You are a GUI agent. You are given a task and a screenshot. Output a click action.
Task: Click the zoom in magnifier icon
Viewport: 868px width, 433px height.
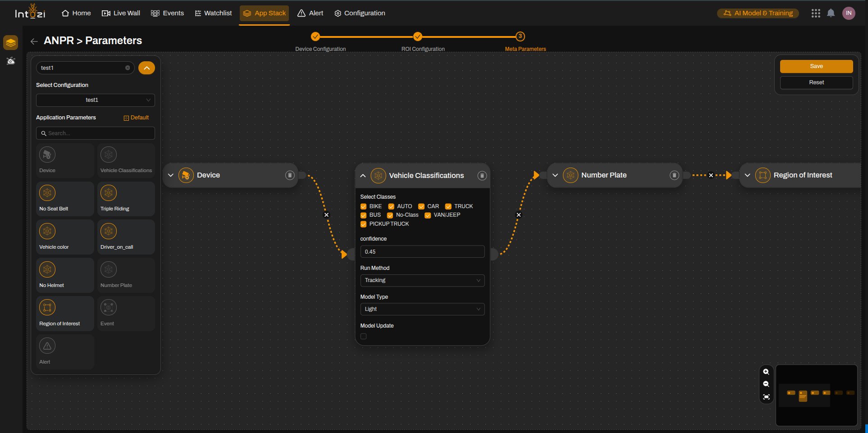point(766,372)
